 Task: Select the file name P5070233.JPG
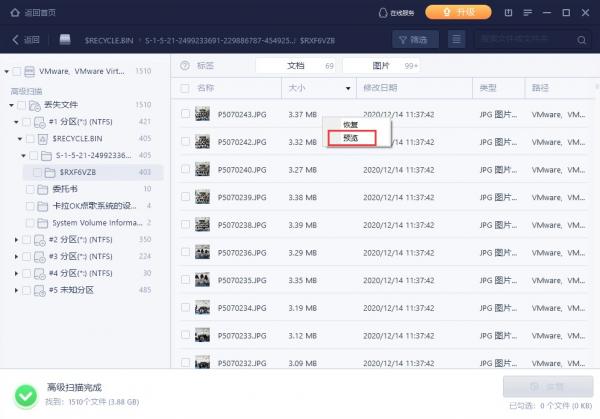pos(242,336)
